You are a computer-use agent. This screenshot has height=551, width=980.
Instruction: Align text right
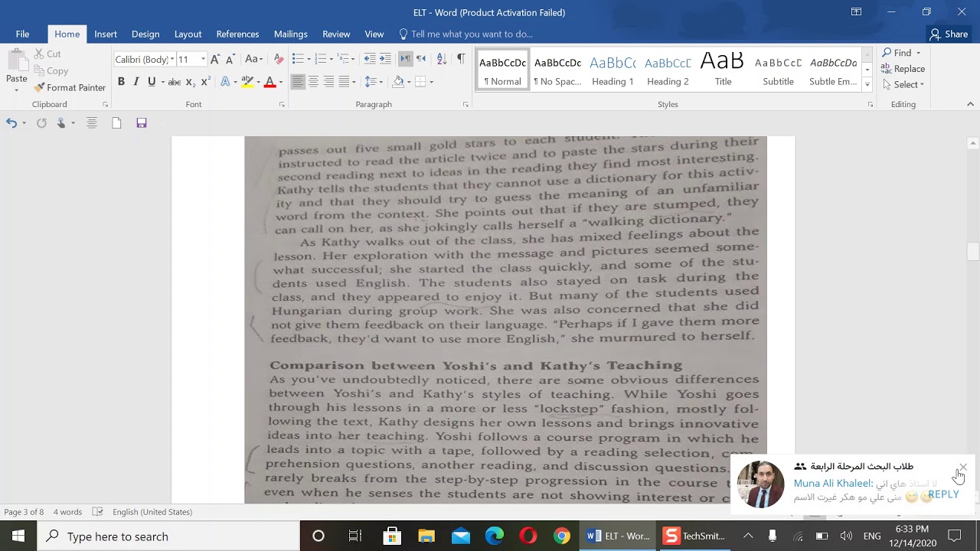(328, 82)
